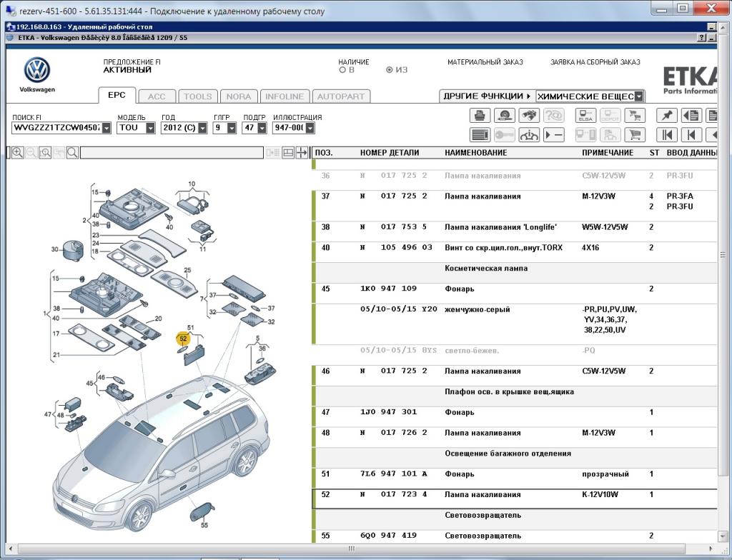This screenshot has width=732, height=560.
Task: Click the info gauge icon
Action: point(529,135)
